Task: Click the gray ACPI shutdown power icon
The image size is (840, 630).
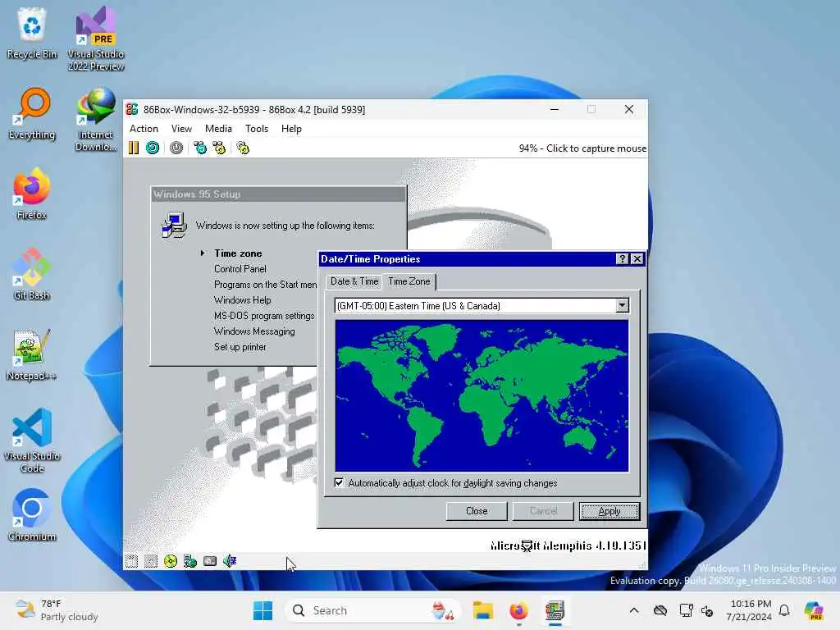Action: coord(176,148)
